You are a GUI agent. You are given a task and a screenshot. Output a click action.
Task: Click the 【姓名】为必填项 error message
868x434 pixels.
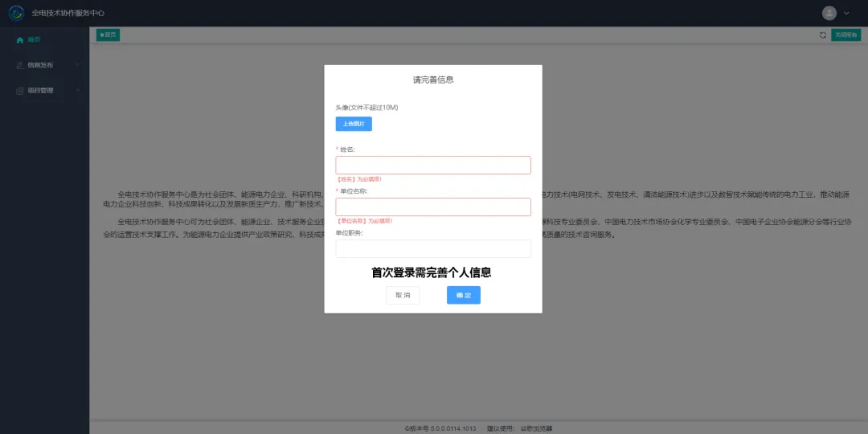(x=358, y=179)
